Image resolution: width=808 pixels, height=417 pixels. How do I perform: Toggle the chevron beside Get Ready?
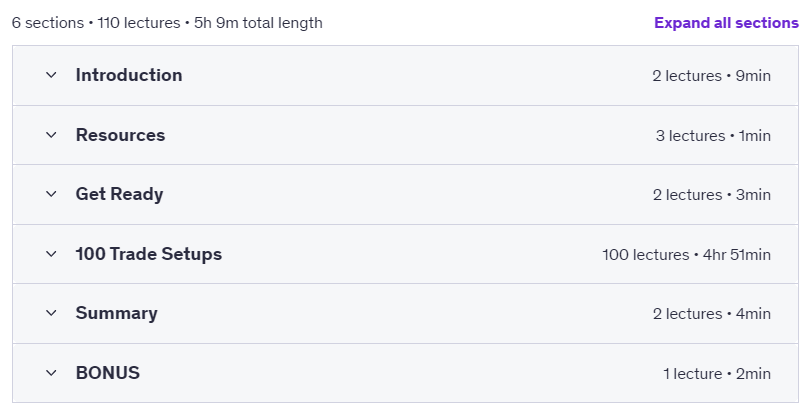pyautogui.click(x=51, y=194)
